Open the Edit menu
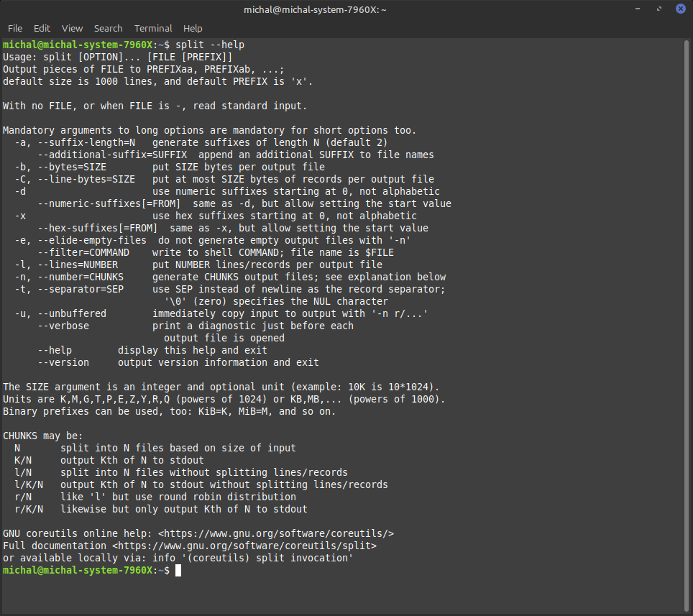 click(x=42, y=28)
